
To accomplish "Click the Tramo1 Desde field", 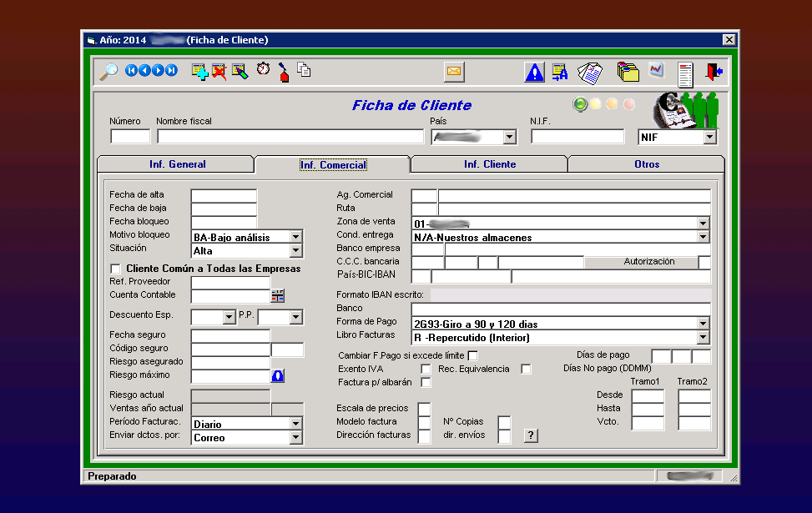I will point(648,396).
